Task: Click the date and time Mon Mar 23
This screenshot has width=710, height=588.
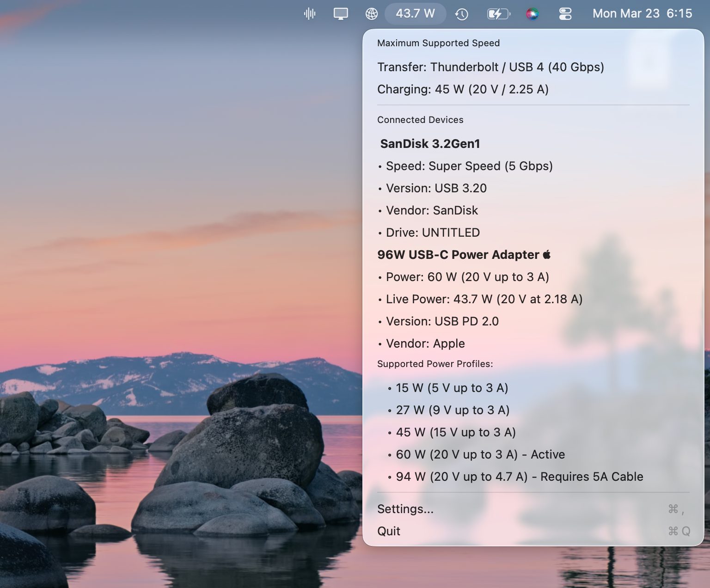Action: click(642, 13)
